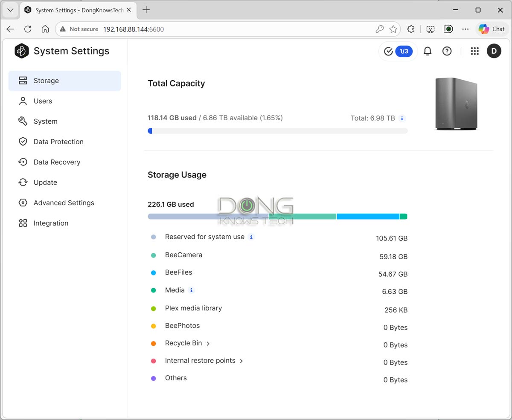Open the Data Protection section
Viewport: 512px width, 420px height.
[x=58, y=142]
